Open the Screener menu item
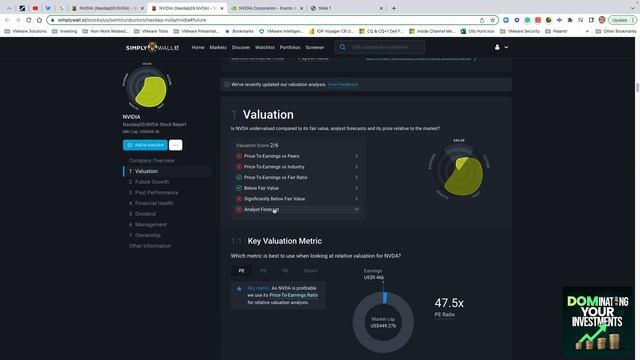This screenshot has height=360, width=640. (315, 47)
